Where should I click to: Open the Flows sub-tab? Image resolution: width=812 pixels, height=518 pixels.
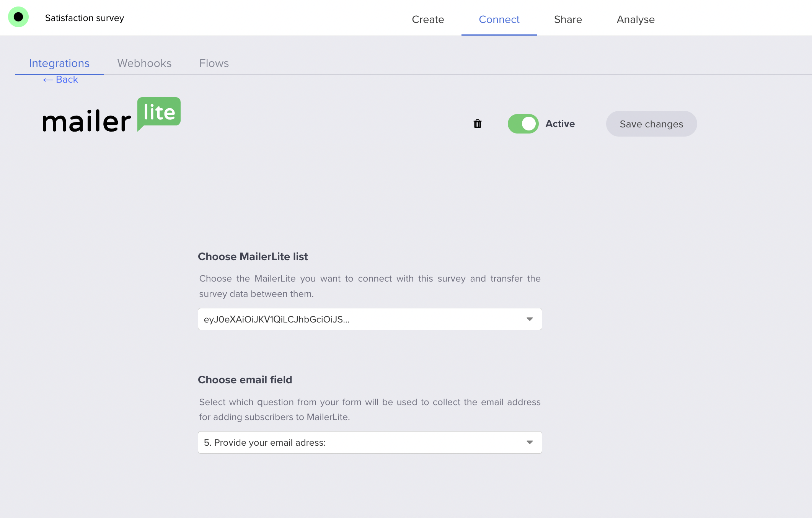(214, 63)
